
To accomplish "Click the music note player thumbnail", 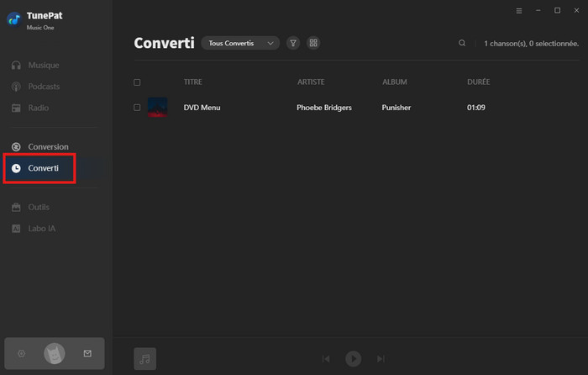I will pyautogui.click(x=145, y=359).
